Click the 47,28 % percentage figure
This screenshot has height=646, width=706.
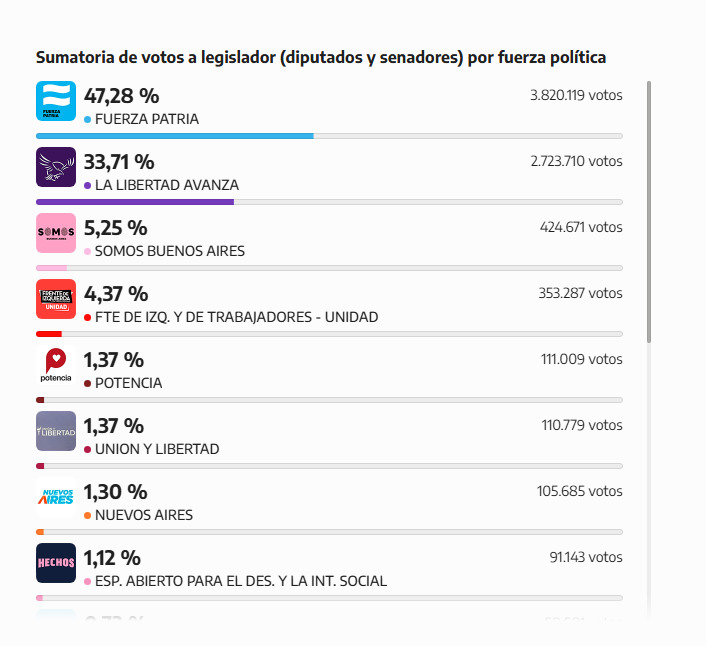point(121,96)
